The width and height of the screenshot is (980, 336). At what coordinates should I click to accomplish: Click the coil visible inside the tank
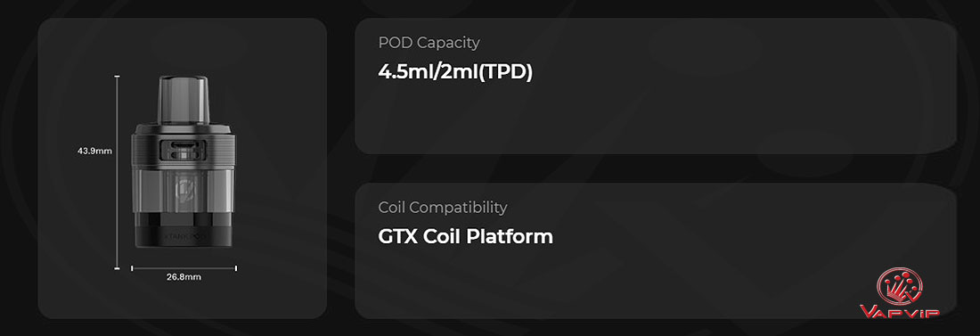click(x=184, y=191)
